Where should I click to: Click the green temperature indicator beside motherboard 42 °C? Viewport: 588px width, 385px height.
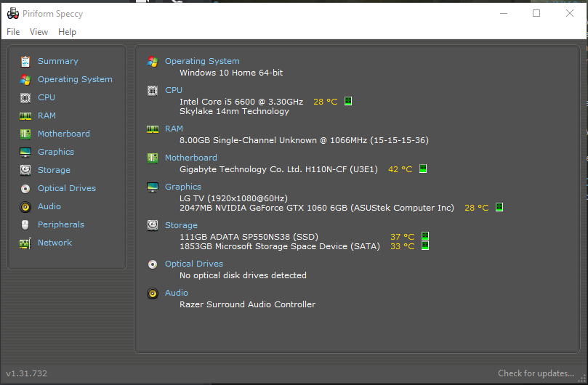pos(423,169)
